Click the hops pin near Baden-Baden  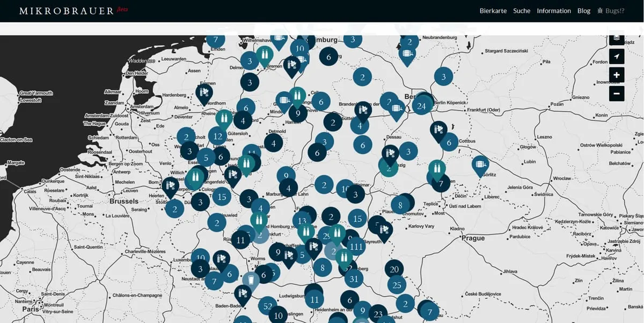(243, 294)
